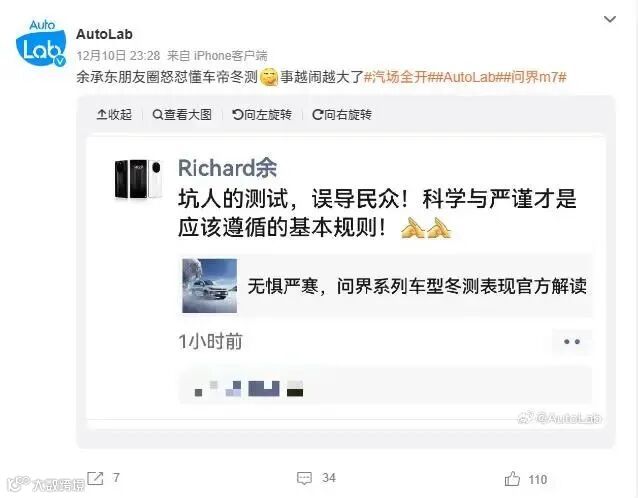The image size is (638, 498).
Task: Open the two-dot more button
Action: pyautogui.click(x=572, y=342)
